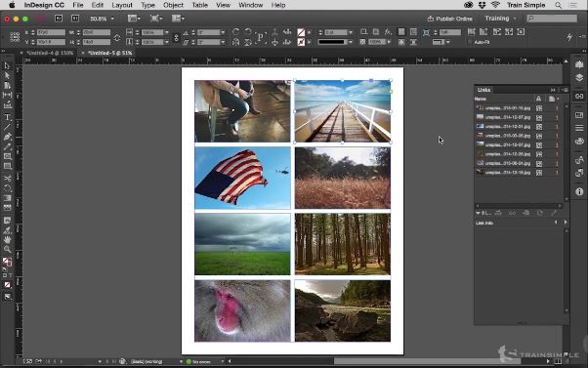This screenshot has width=588, height=368.
Task: Click the Rotate 90° Clockwise icon
Action: coord(235,32)
